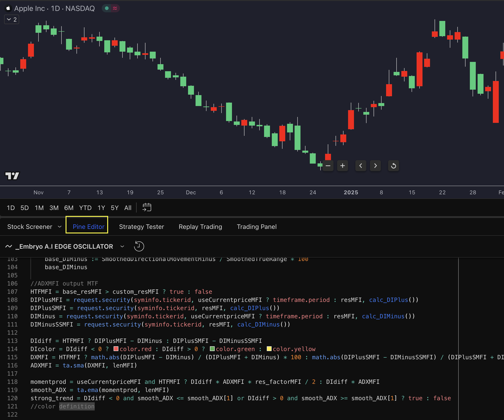
Task: Click line 116 ADXMFI in the editor
Action: [41, 365]
